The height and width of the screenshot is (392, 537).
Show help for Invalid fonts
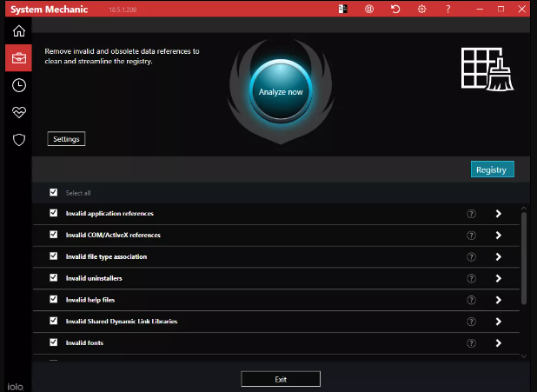[471, 343]
